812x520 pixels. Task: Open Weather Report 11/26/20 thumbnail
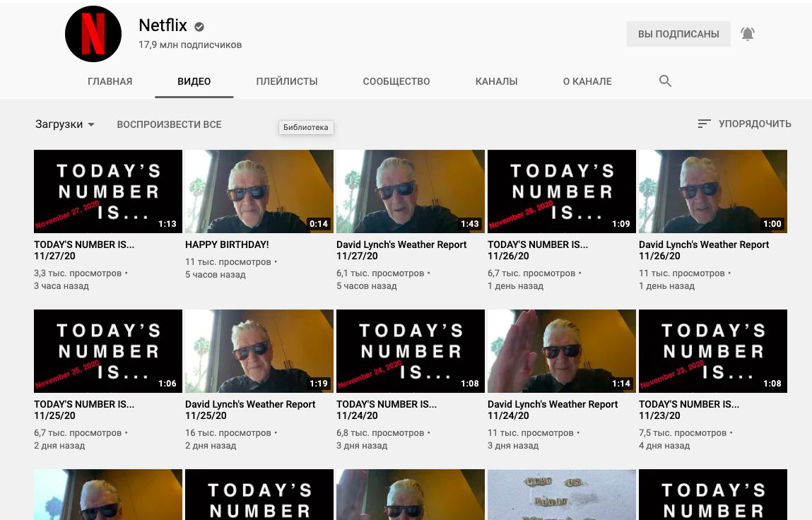click(x=713, y=191)
